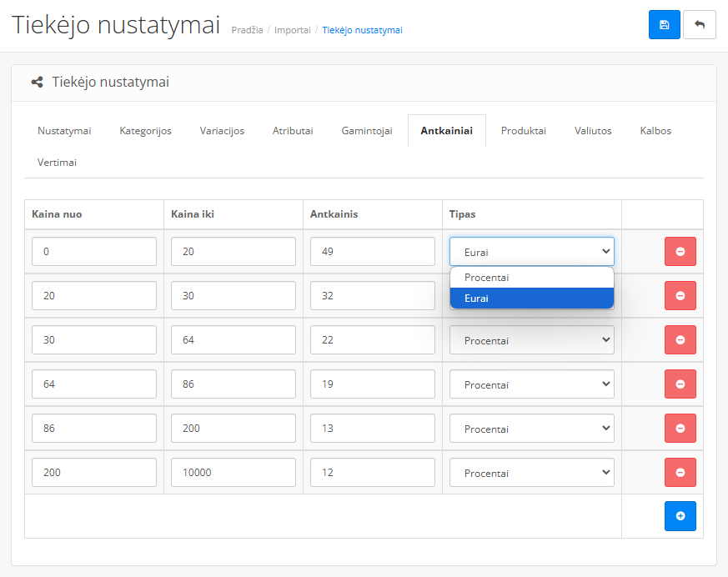Go to the Valiutos tab
Image resolution: width=728 pixels, height=577 pixels.
click(x=593, y=131)
